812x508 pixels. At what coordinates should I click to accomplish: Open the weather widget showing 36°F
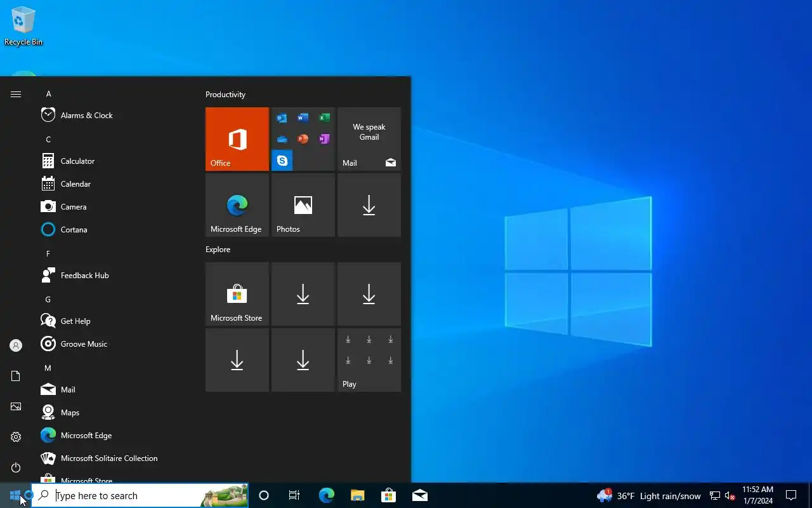click(648, 495)
